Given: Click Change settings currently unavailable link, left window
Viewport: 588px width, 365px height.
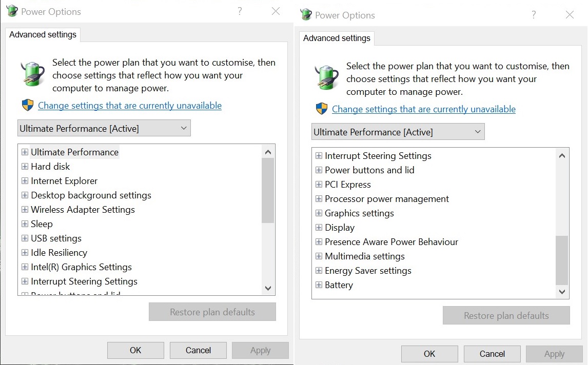Looking at the screenshot, I should (x=130, y=106).
